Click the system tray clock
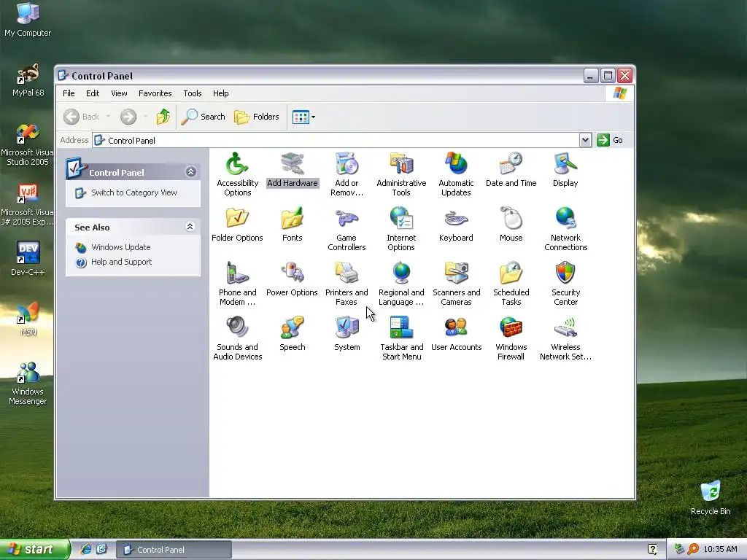The image size is (747, 560). [x=720, y=550]
